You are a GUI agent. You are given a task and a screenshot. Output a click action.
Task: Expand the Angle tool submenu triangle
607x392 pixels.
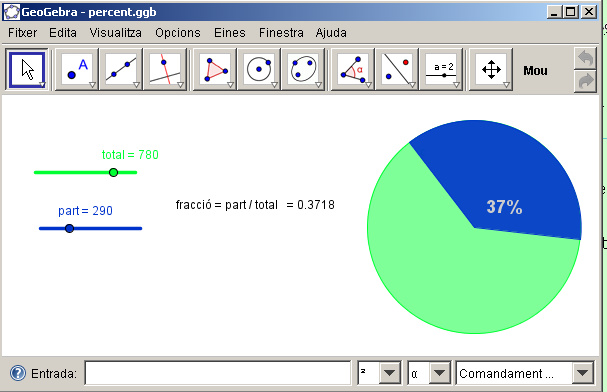pyautogui.click(x=368, y=85)
